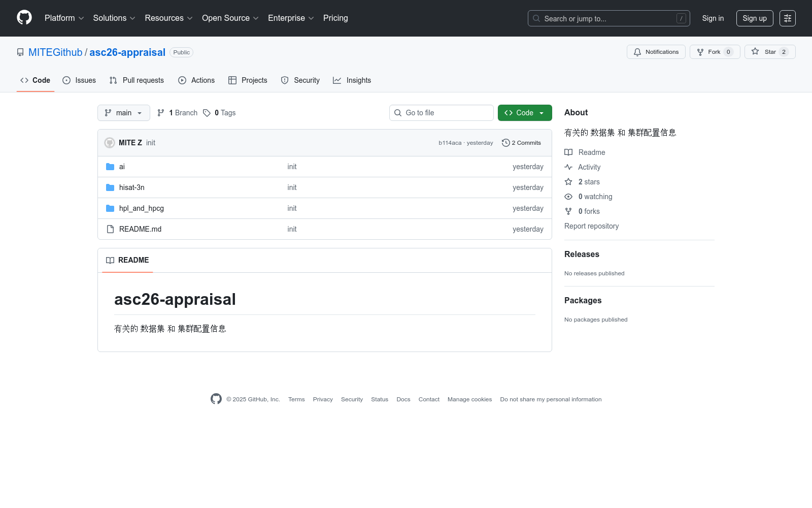Image resolution: width=812 pixels, height=508 pixels.
Task: Focus the Go to file field
Action: pos(442,113)
